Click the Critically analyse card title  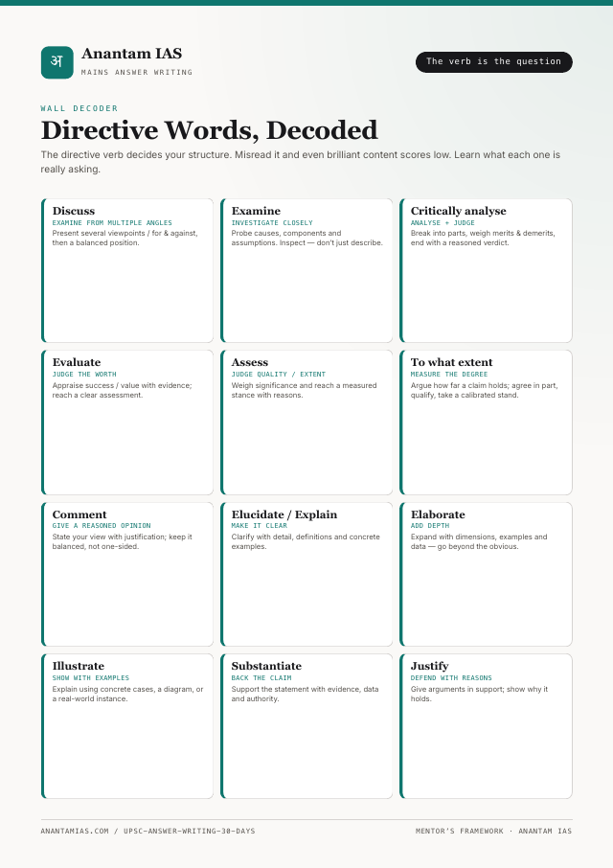tap(458, 211)
